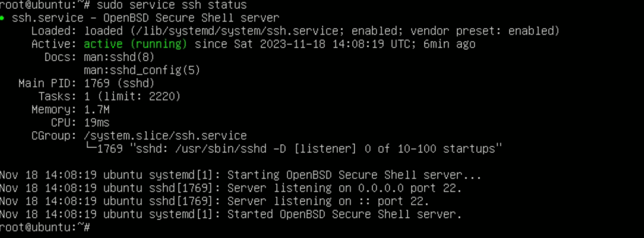This screenshot has height=238, width=644.
Task: Click the tree branch symbol before 1769
Action: tap(91, 148)
